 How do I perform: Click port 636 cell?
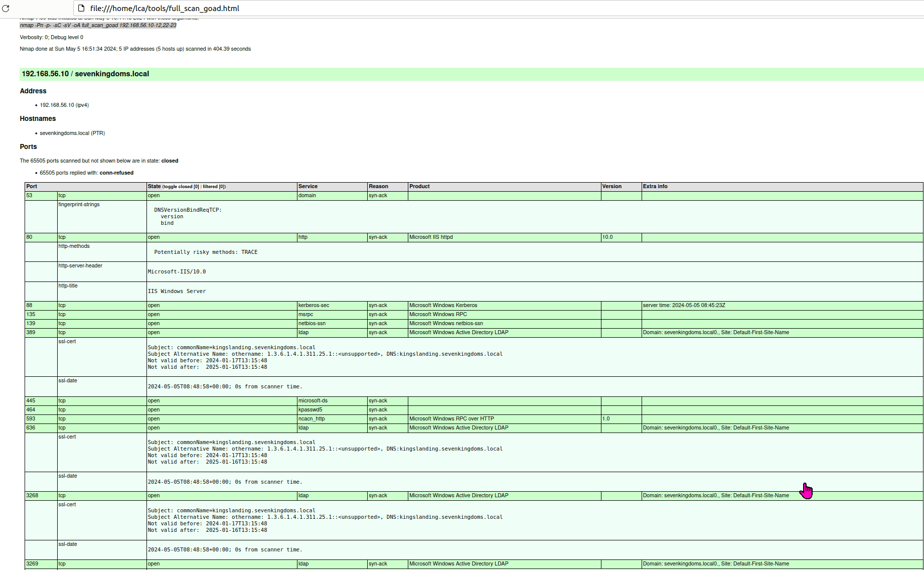pyautogui.click(x=41, y=428)
